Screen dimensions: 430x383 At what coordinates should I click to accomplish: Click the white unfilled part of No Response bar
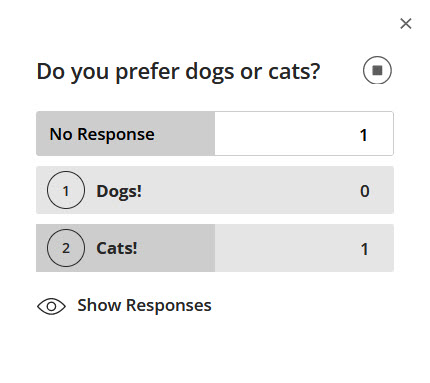[x=287, y=133]
